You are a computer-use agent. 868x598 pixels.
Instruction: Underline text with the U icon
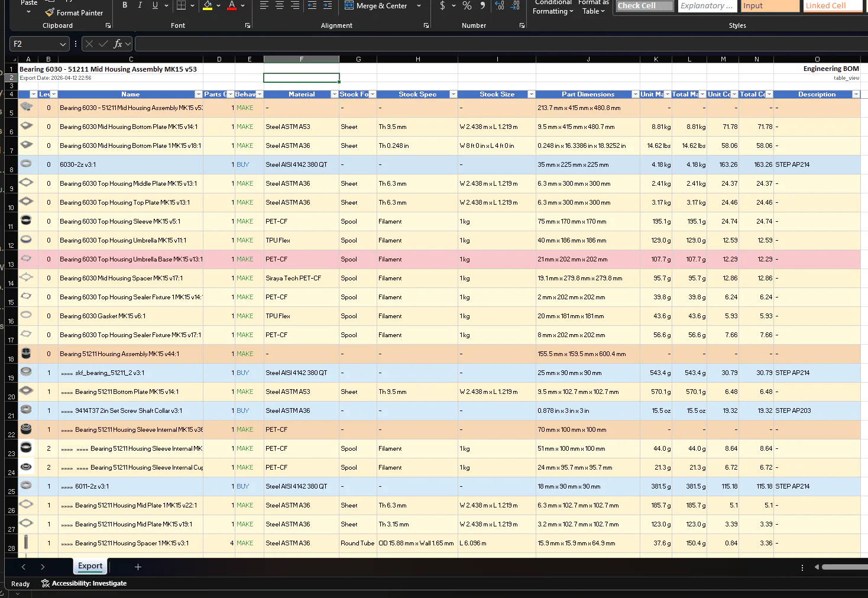pos(155,5)
